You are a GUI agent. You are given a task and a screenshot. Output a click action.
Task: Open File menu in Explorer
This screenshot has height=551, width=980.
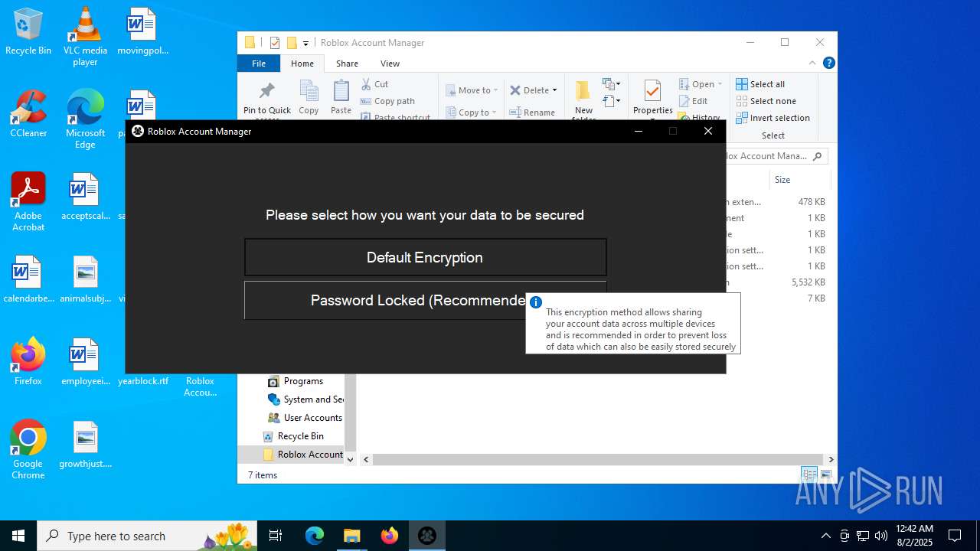click(259, 64)
